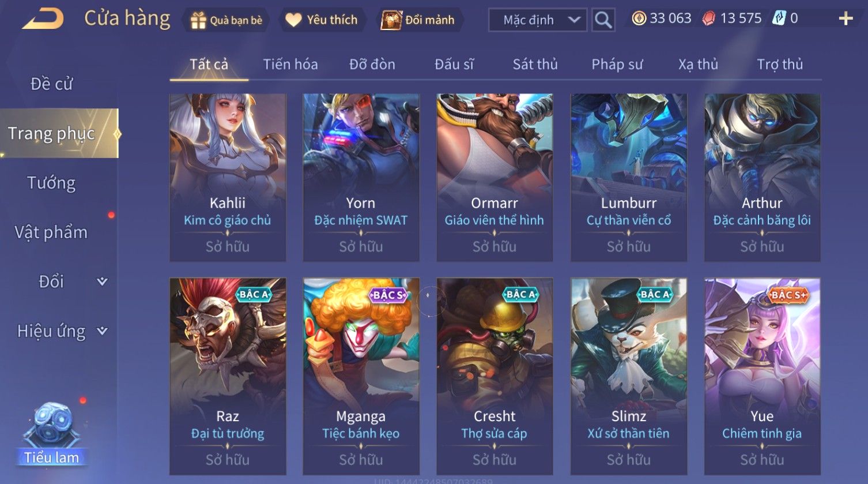Screen dimensions: 868x484
Task: Select the Yue Chiêm tinh gia skin card
Action: pos(762,377)
